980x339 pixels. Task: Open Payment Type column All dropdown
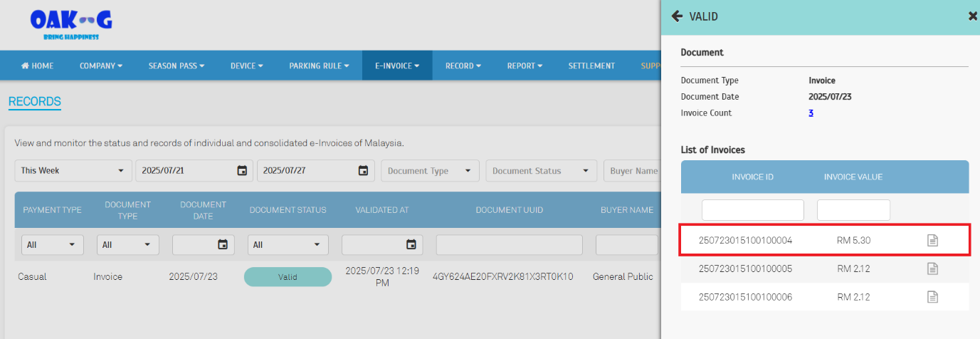coord(52,245)
